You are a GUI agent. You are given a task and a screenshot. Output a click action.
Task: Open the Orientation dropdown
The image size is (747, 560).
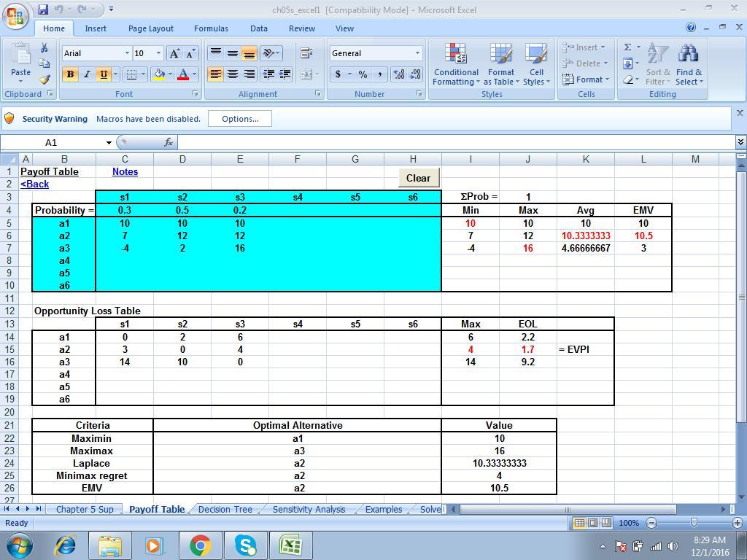click(271, 52)
